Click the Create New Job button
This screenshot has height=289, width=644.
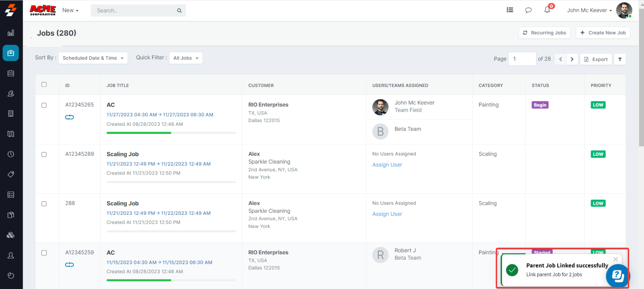[x=603, y=33]
